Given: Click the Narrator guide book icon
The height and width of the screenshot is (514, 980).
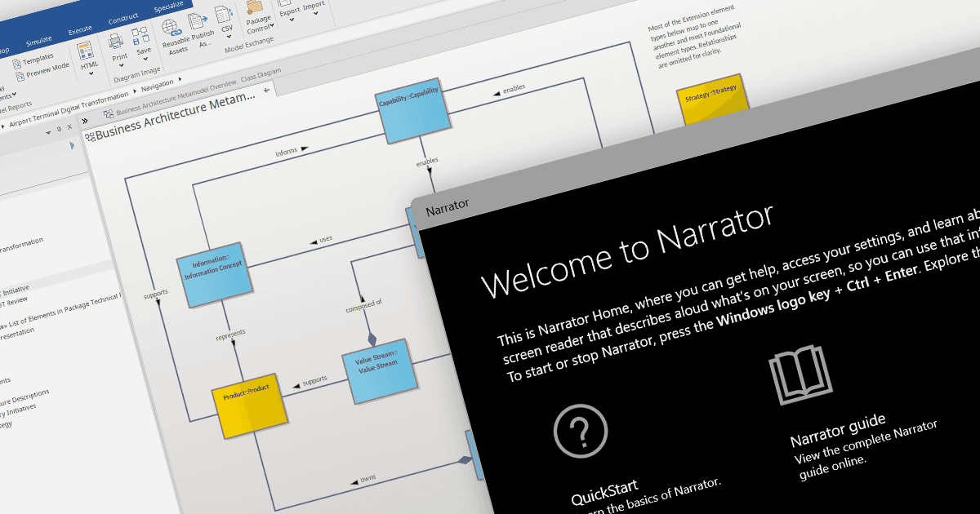Looking at the screenshot, I should point(800,376).
